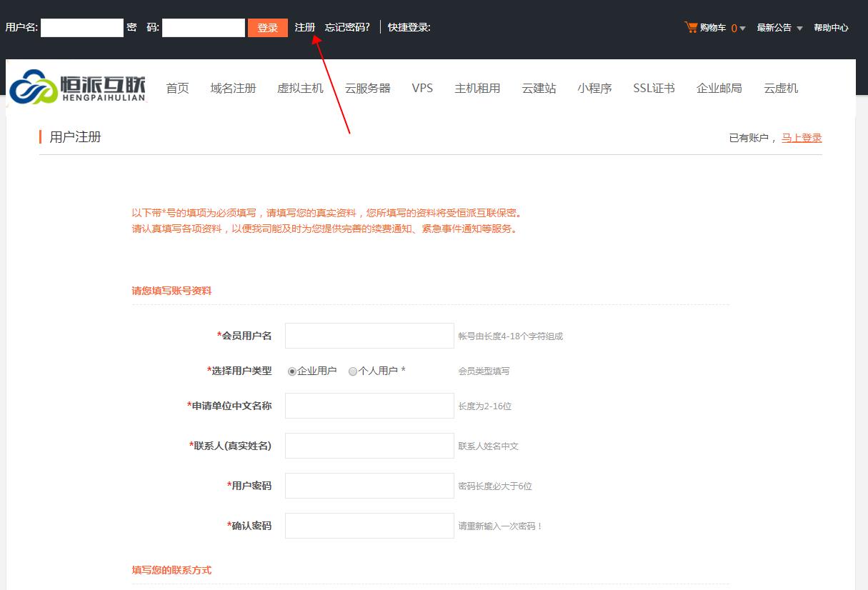The width and height of the screenshot is (868, 590).
Task: Select the 个人用户 radio button
Action: click(x=352, y=371)
